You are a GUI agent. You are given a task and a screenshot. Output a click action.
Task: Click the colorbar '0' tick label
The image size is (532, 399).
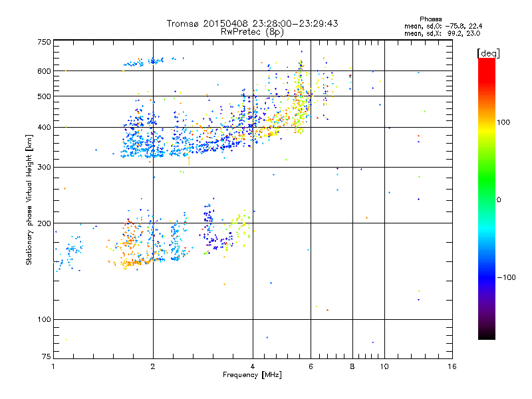tap(499, 199)
